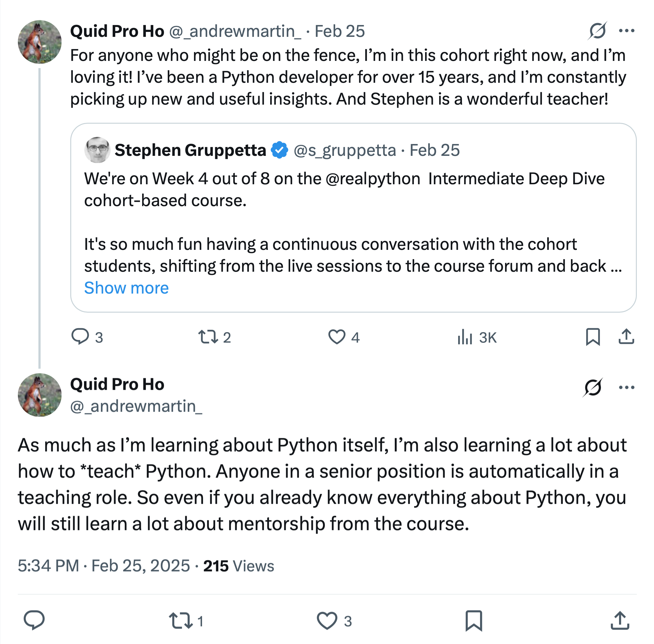The width and height of the screenshot is (654, 644).
Task: Click the @realpython mention link
Action: tap(371, 179)
